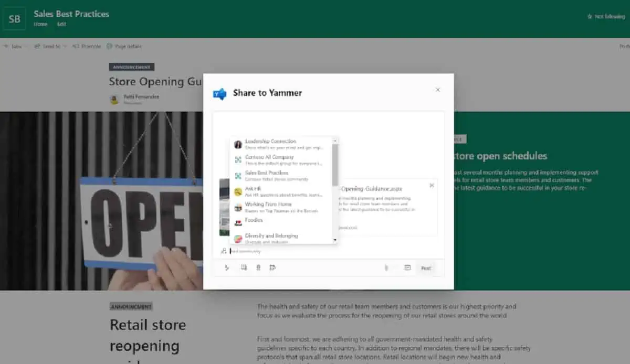Image resolution: width=630 pixels, height=364 pixels.
Task: Click the SB site logo
Action: 15,19
